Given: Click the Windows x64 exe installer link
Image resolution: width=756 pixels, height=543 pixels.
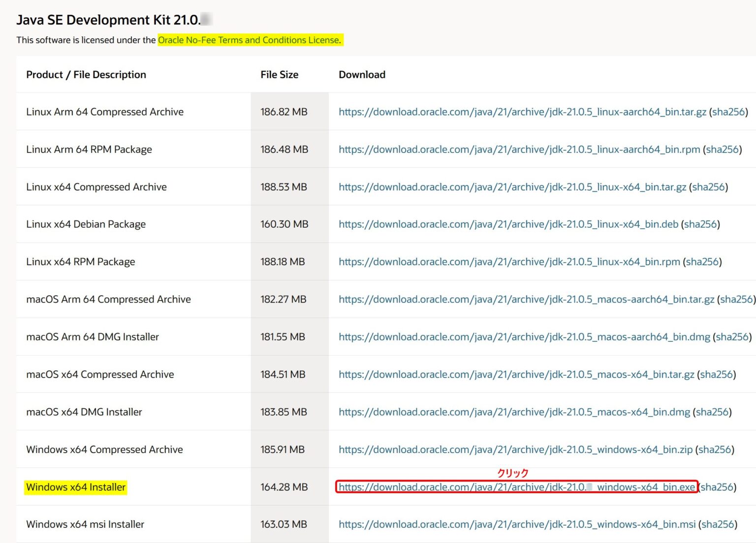Looking at the screenshot, I should coord(516,487).
